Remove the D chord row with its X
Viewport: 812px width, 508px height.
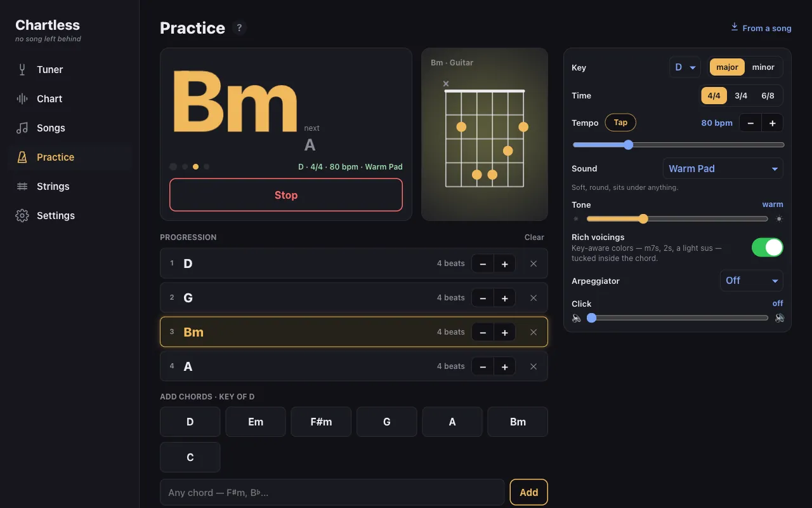534,264
